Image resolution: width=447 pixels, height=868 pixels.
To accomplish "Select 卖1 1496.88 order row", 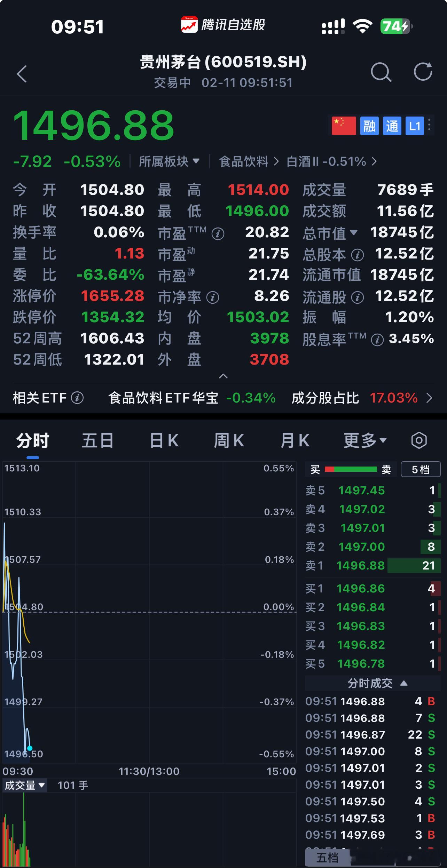I will click(372, 566).
